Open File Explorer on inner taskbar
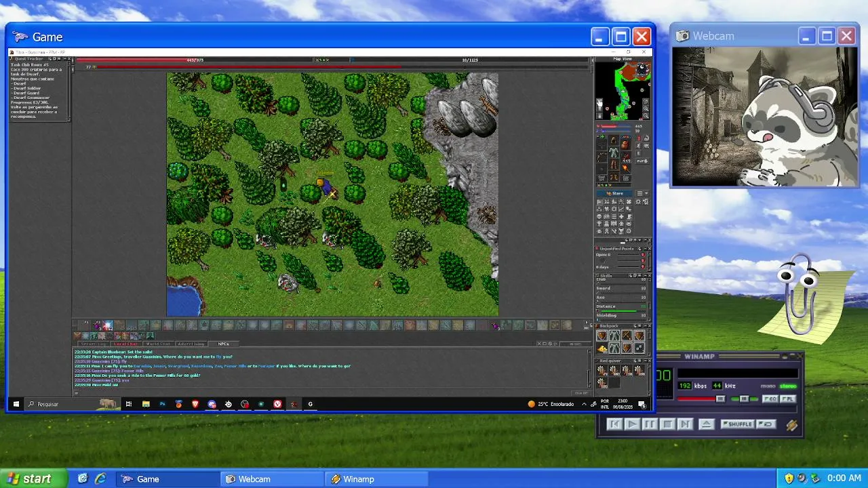The width and height of the screenshot is (868, 488). (x=146, y=404)
